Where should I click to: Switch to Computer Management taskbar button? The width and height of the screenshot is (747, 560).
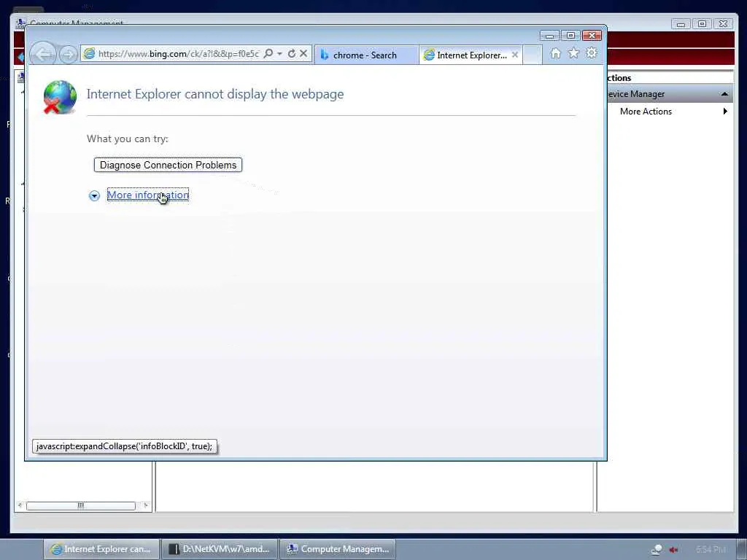coord(337,549)
